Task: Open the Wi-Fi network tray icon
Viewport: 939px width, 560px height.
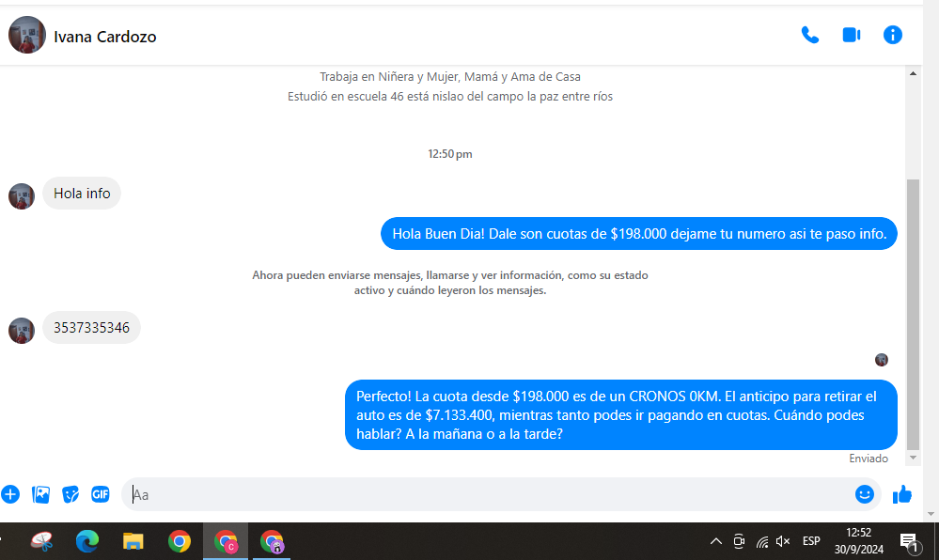Action: (x=761, y=542)
